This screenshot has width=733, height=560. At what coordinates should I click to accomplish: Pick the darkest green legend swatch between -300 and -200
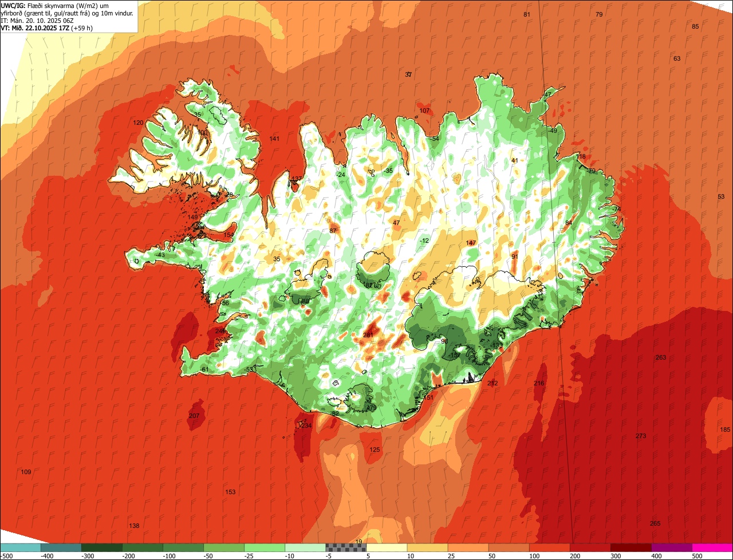[x=102, y=547]
